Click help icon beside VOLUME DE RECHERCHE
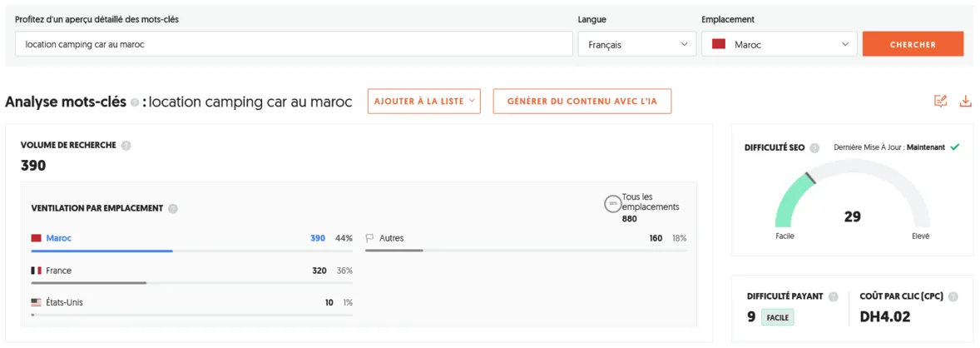This screenshot has height=348, width=980. click(126, 145)
